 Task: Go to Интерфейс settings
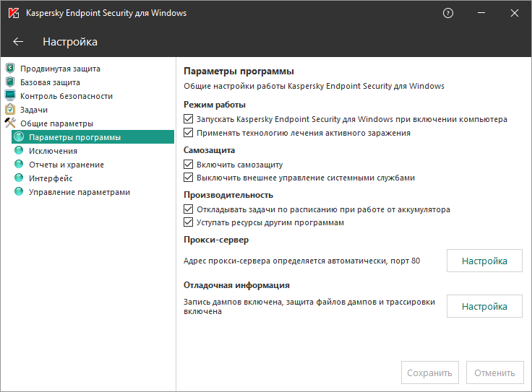(51, 178)
